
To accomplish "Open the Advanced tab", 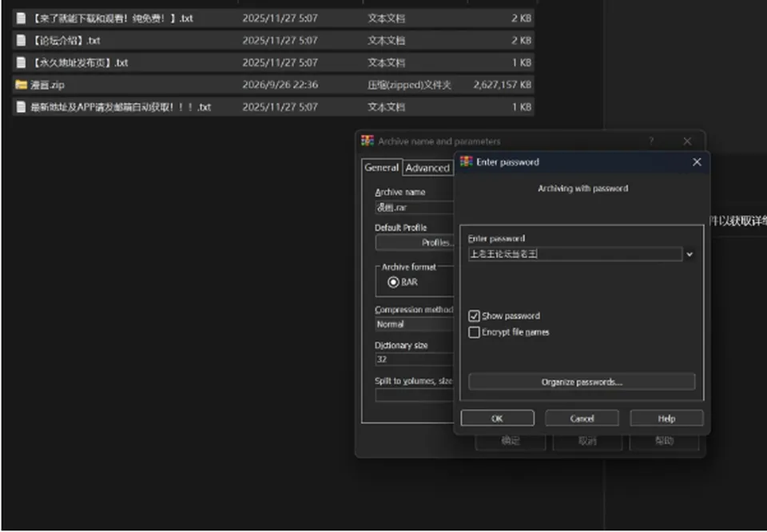I will coord(427,168).
